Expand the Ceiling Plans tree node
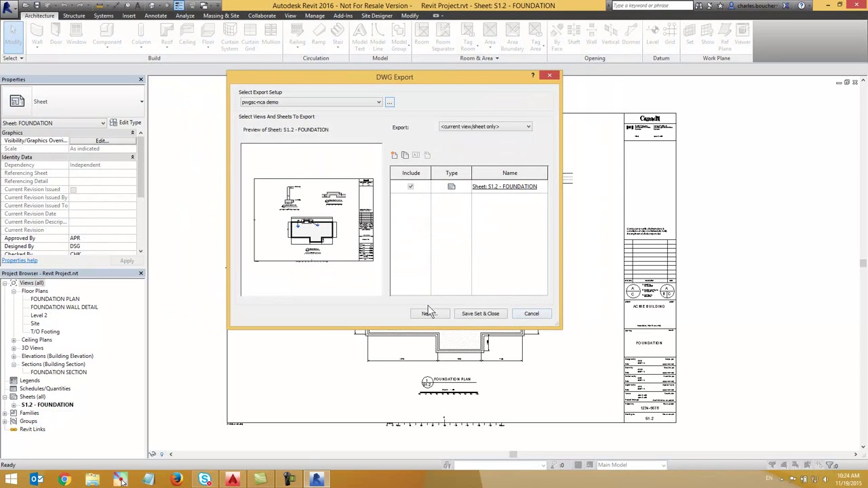868x488 pixels. click(x=14, y=340)
